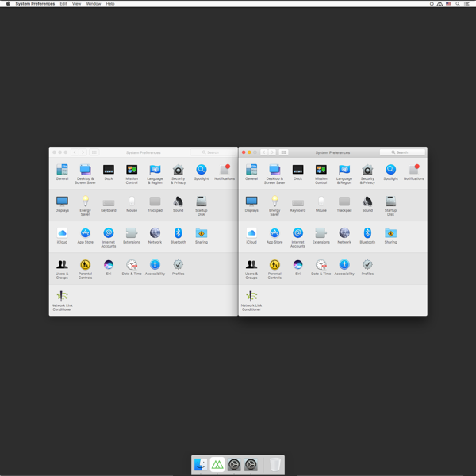Click the back arrow in right window toolbar
476x476 pixels.
point(264,152)
